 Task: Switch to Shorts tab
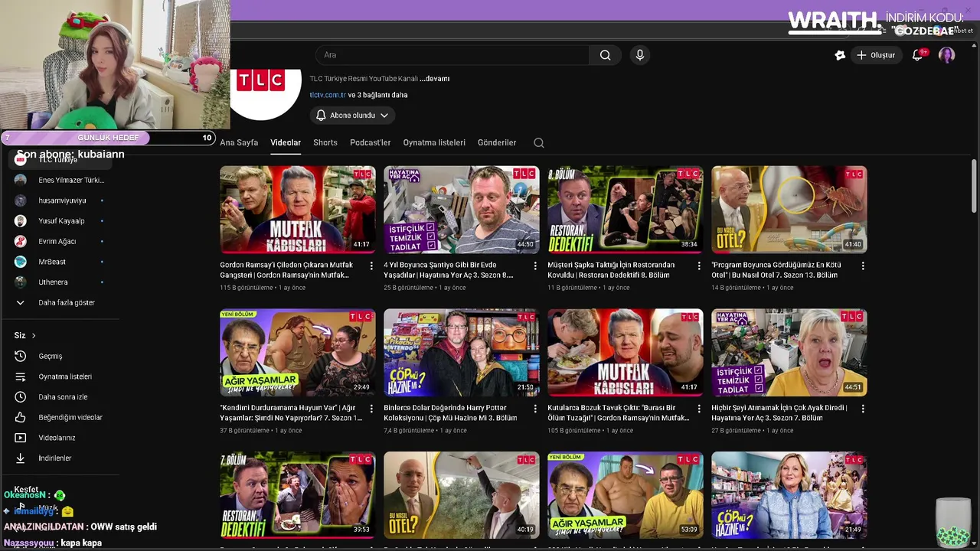tap(325, 142)
